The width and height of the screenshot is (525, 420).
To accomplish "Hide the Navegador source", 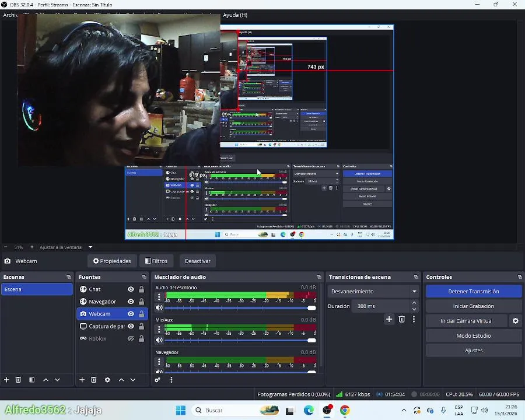I will click(131, 302).
